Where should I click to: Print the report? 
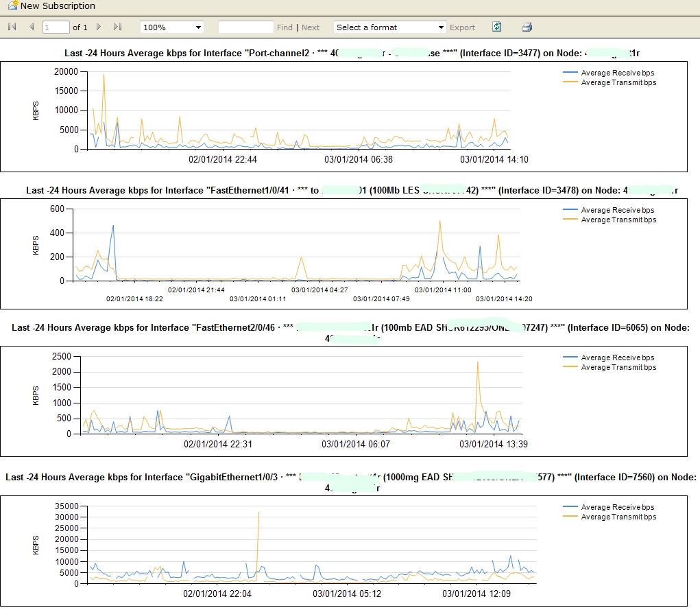(527, 27)
